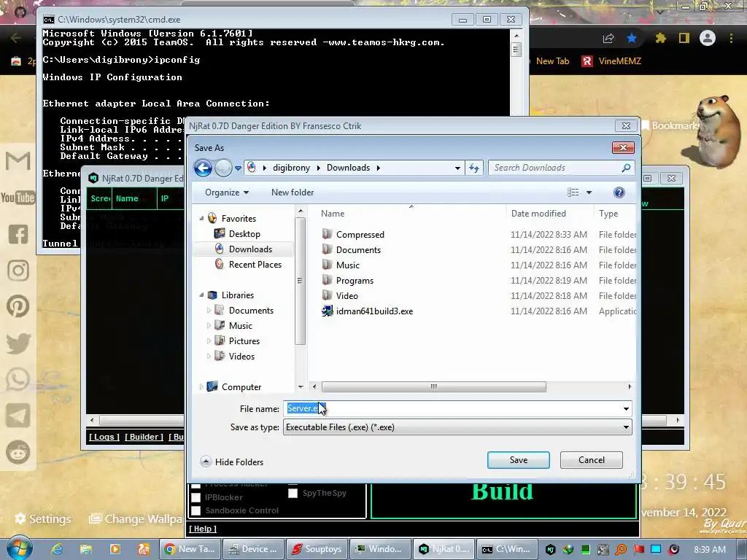Open the Twitter shortcut in browser sidebar
This screenshot has height=560, width=747.
(18, 343)
